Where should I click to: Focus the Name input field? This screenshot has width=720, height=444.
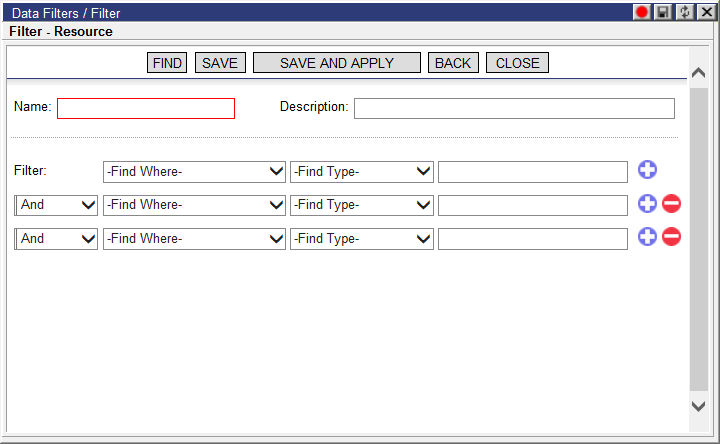click(x=146, y=108)
